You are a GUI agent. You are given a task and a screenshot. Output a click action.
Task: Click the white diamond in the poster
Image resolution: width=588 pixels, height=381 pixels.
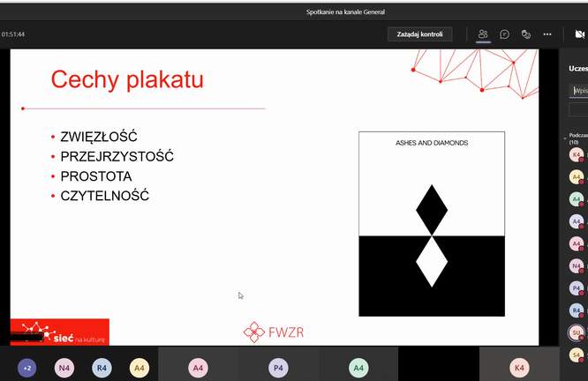point(432,262)
